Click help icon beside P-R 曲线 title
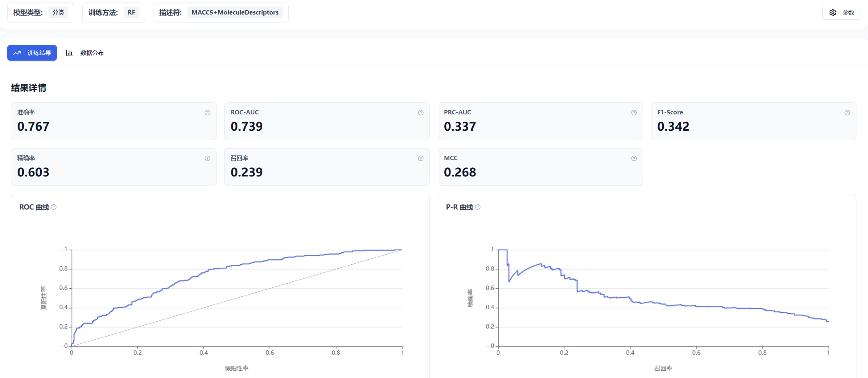868x378 pixels. pos(478,207)
